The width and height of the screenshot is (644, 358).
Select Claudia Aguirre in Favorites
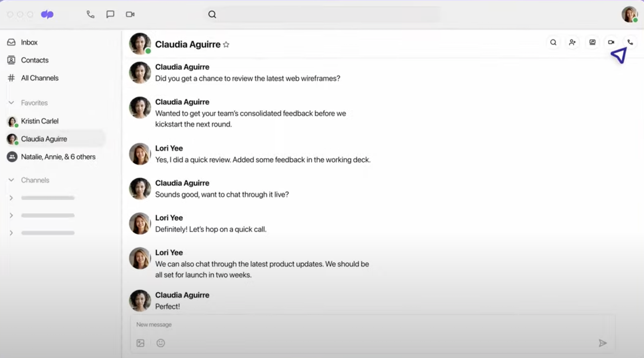point(55,139)
